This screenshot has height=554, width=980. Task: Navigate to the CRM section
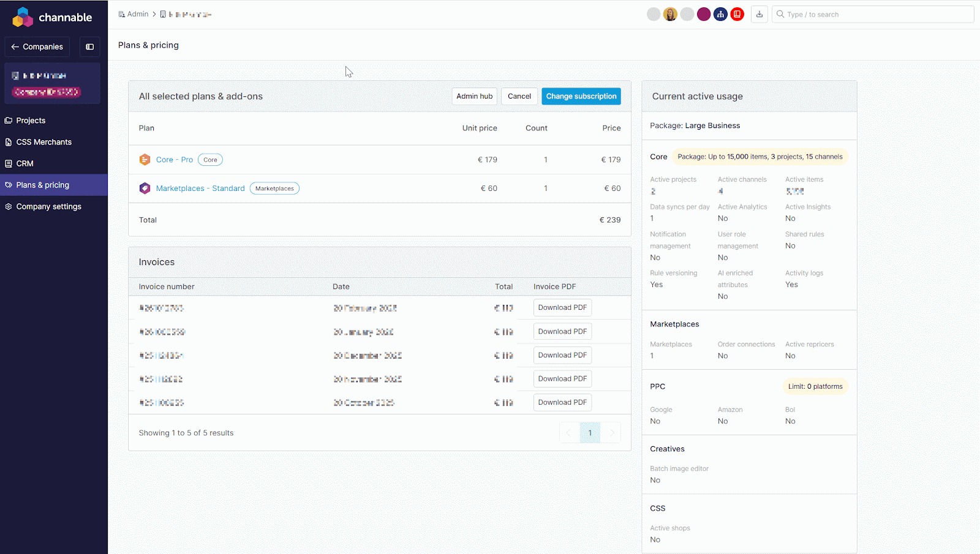24,163
